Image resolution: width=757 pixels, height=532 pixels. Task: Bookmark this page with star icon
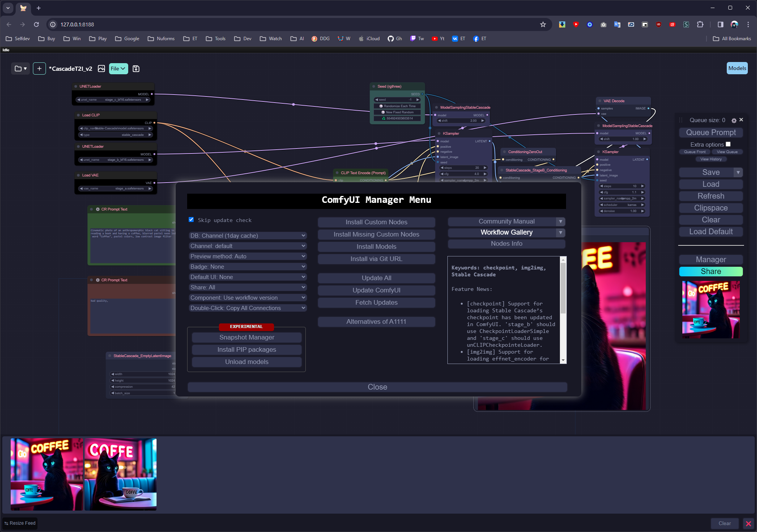pyautogui.click(x=543, y=24)
